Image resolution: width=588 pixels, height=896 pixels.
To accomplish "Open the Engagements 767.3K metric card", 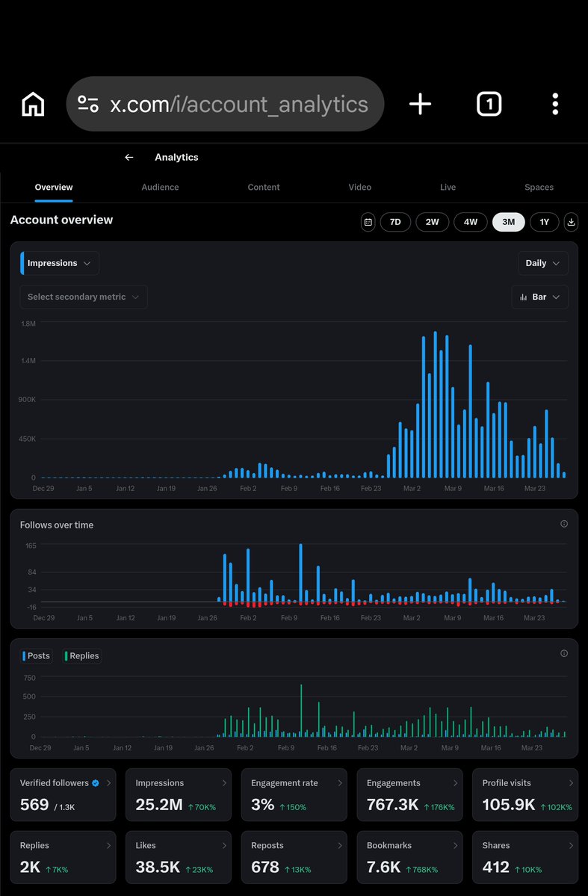I will [x=409, y=795].
